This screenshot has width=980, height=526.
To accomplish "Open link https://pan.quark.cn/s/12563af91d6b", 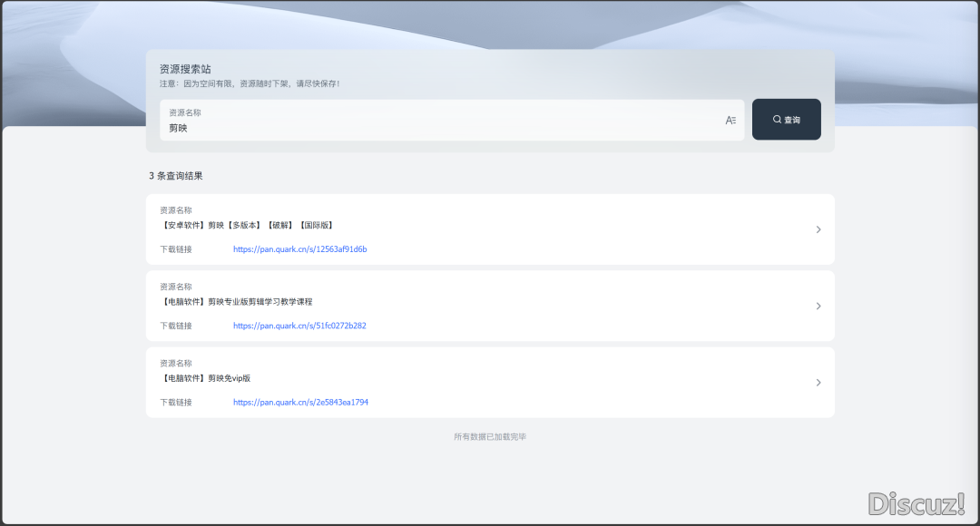I will click(x=300, y=249).
